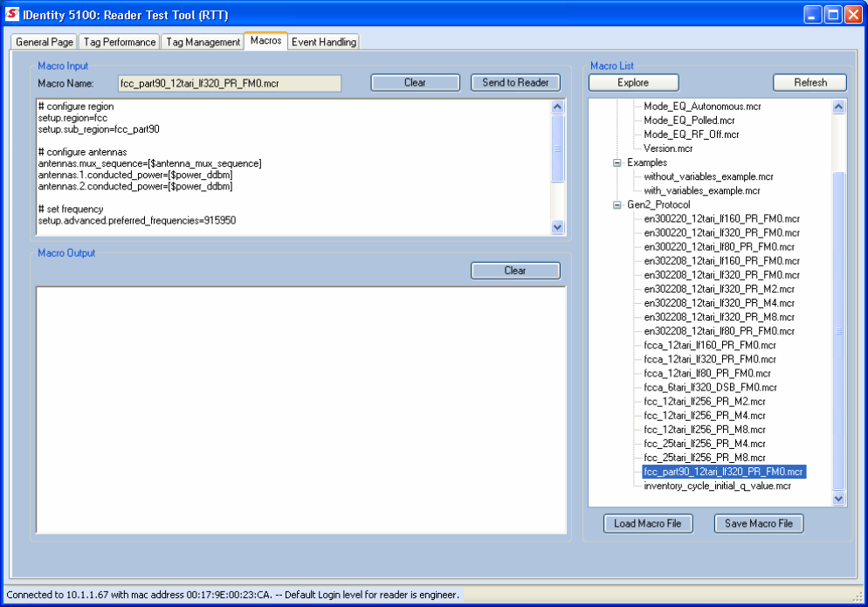Select Mode_EQ_Polled.mcr in macro list
This screenshot has height=607, width=868.
[x=689, y=121]
